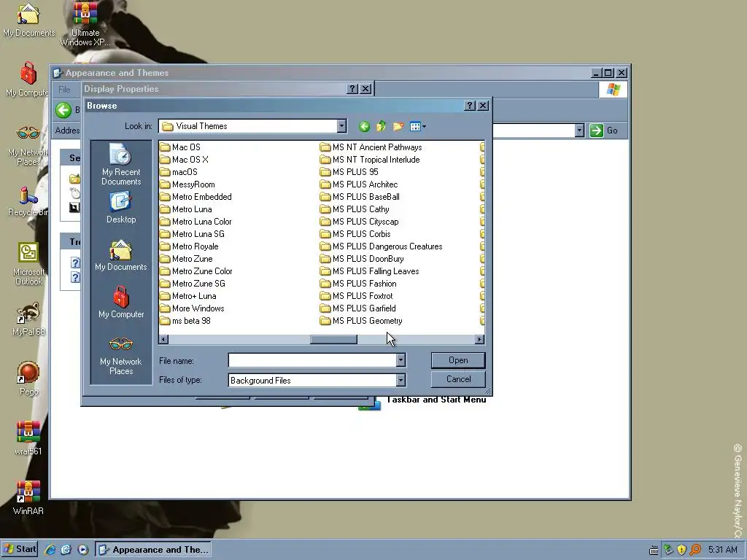Select Desktop in Browse places bar

coord(121,208)
